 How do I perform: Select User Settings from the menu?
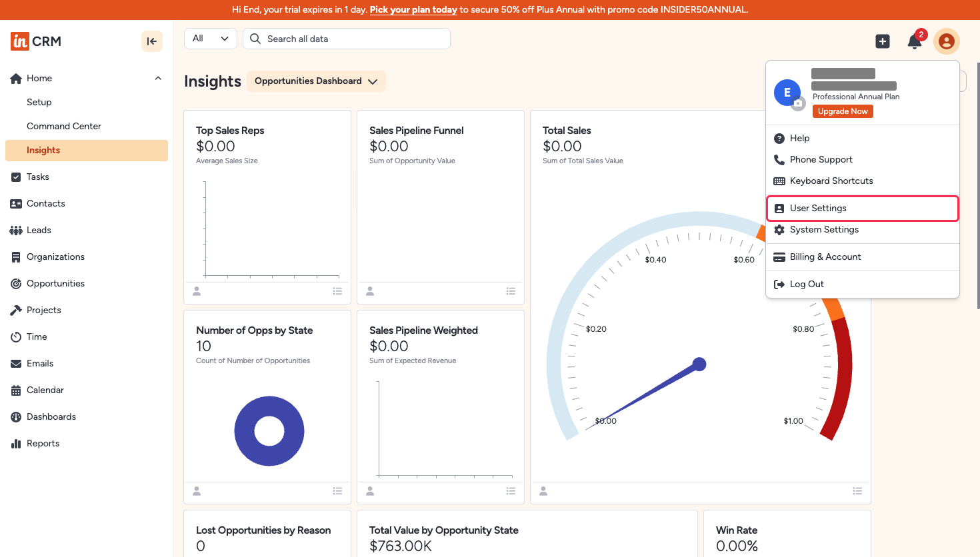pos(863,209)
